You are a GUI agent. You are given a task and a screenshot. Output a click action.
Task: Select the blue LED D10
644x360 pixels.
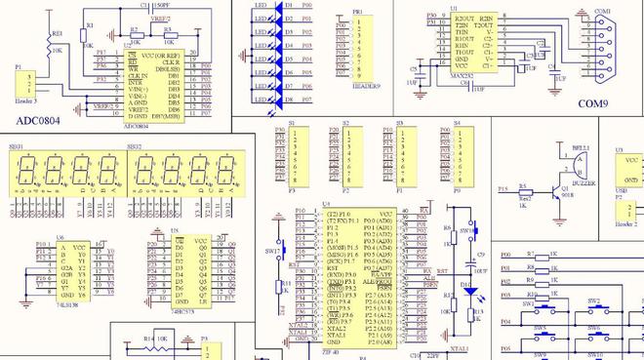pyautogui.click(x=471, y=292)
